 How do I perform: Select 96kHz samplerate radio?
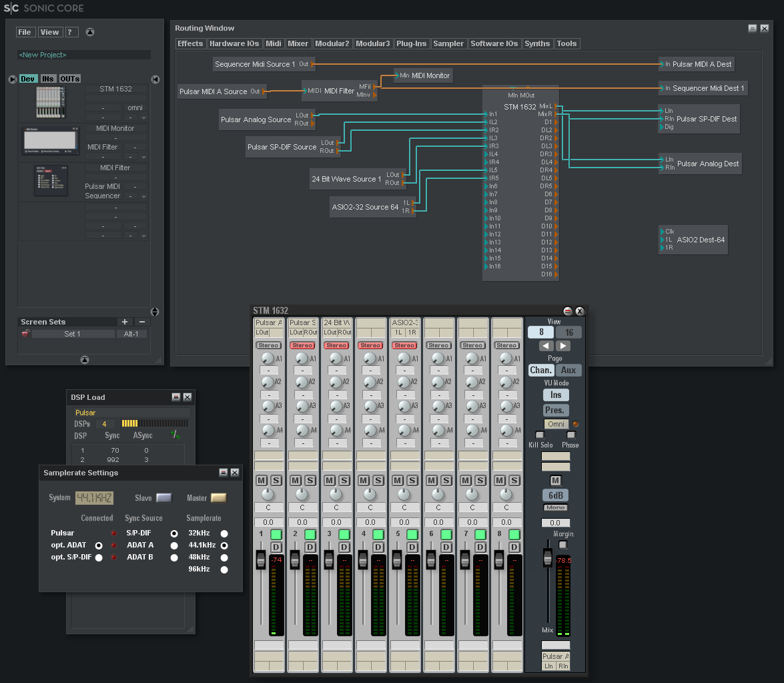tap(224, 570)
